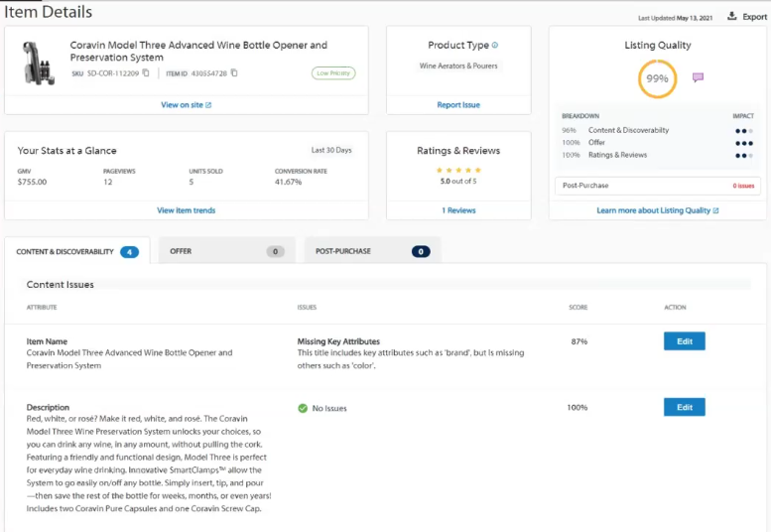Click the Coravin product thumbnail image

[x=38, y=64]
